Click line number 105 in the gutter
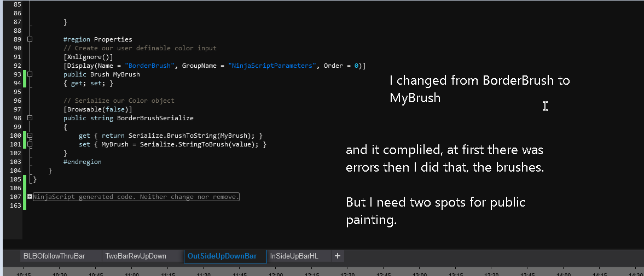644x276 pixels. tap(15, 179)
